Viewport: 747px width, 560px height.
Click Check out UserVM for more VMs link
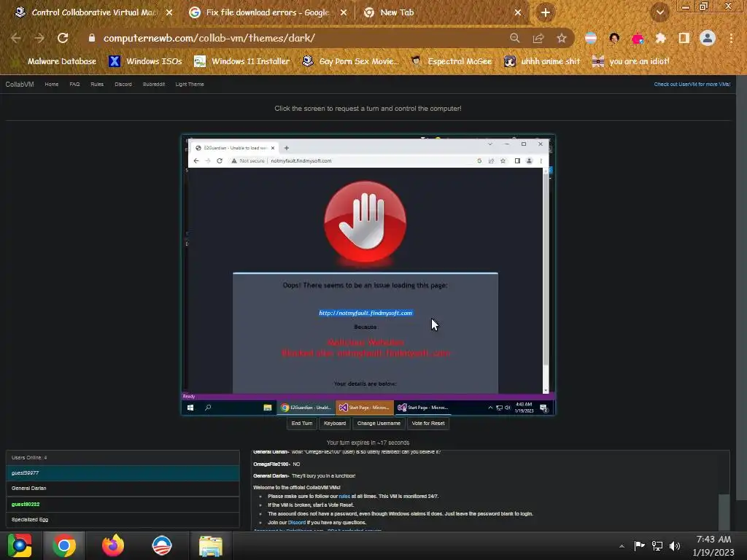point(692,85)
